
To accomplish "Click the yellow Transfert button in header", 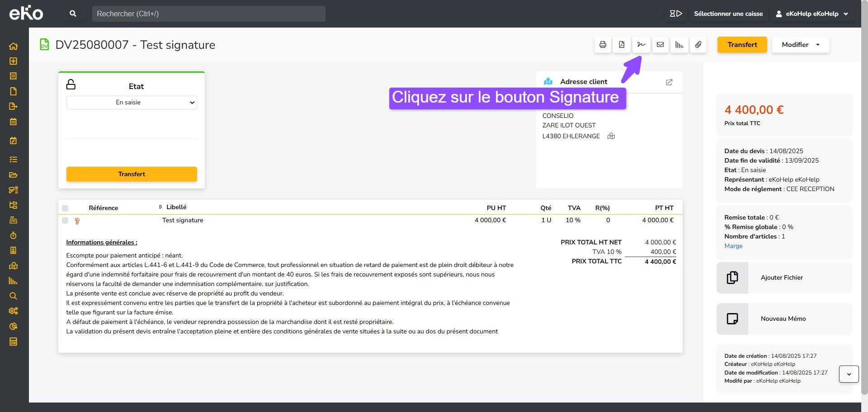I will click(742, 45).
